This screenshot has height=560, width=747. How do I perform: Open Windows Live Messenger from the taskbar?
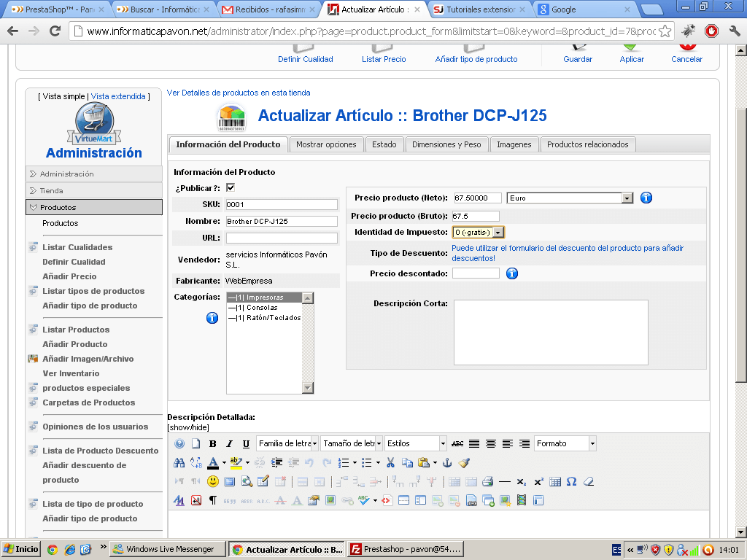click(167, 550)
